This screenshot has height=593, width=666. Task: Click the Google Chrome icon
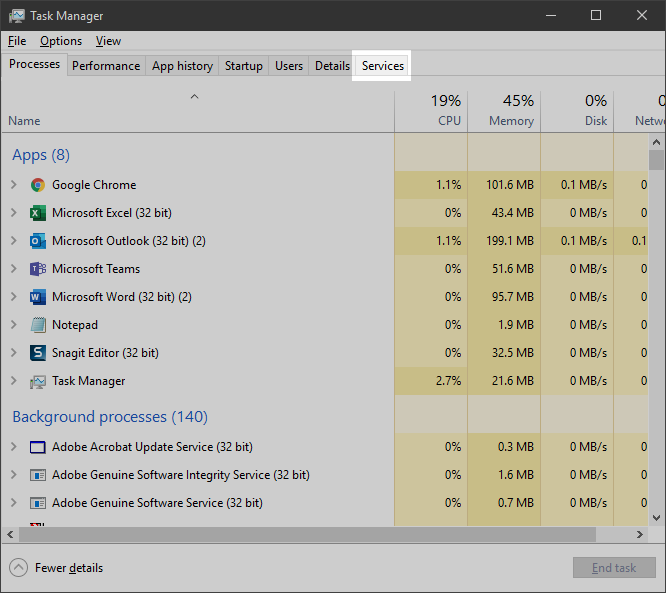tap(38, 185)
